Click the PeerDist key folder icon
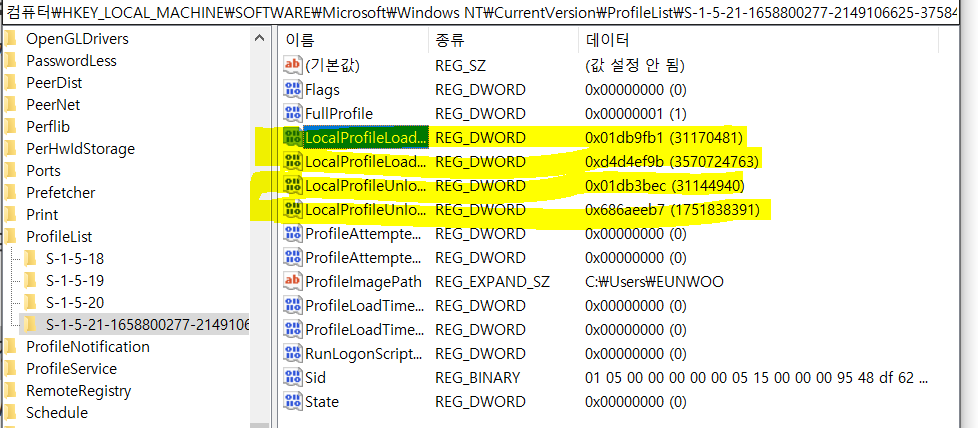978x428 pixels. pos(11,82)
